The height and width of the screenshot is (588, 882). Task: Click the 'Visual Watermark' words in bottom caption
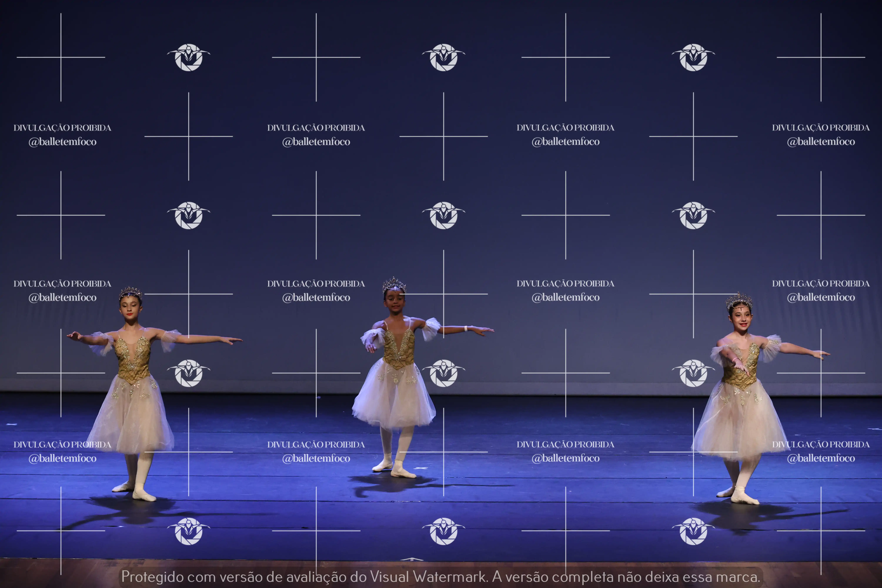pyautogui.click(x=427, y=577)
